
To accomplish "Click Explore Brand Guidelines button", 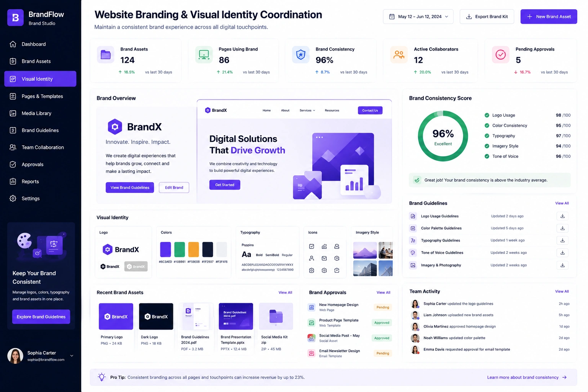I will click(x=41, y=317).
